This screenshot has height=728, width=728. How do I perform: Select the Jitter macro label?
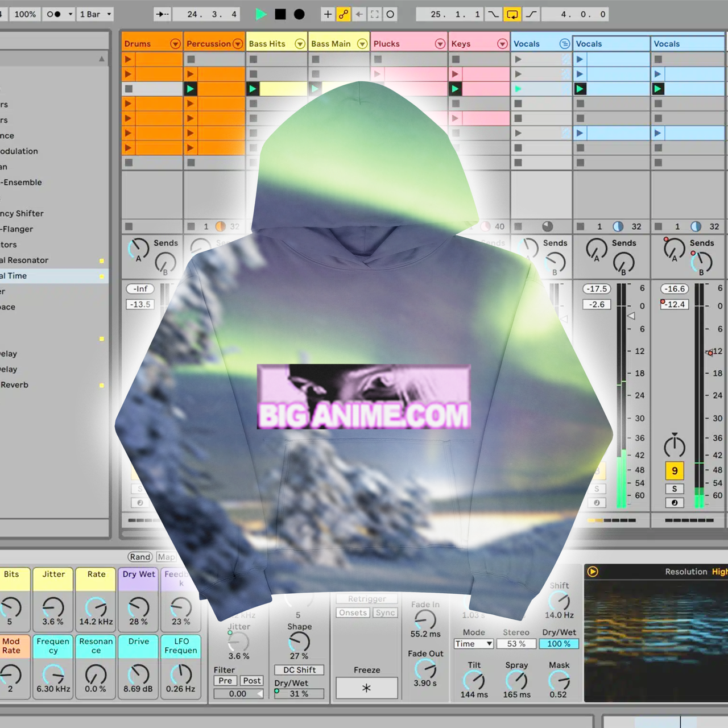[x=53, y=574]
